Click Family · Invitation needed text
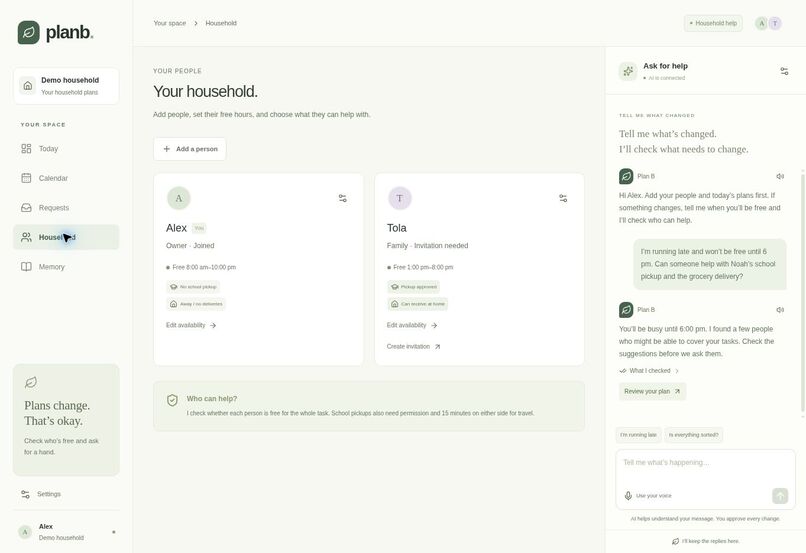Screen dimensions: 806x553 point(427,246)
